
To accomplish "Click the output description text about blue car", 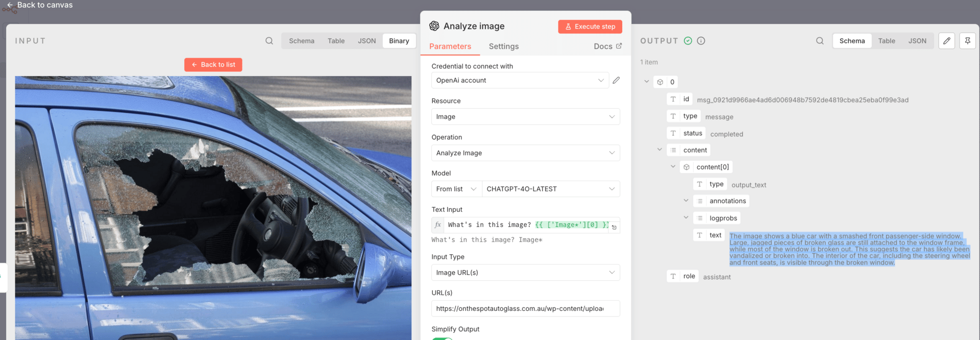I will (849, 249).
